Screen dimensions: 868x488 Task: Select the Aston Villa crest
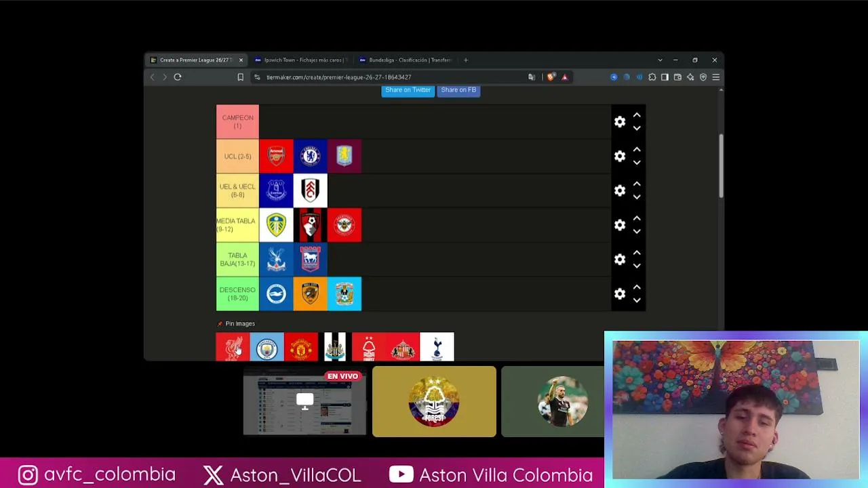(344, 157)
